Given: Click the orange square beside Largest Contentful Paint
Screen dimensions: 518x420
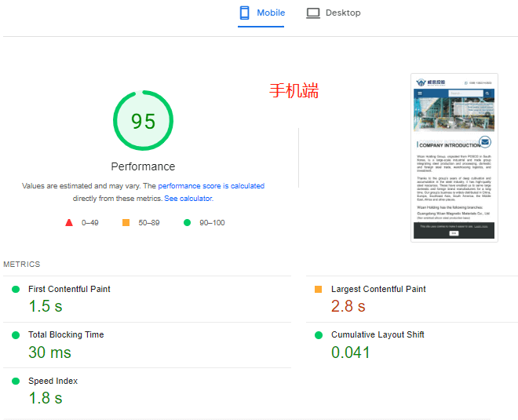Looking at the screenshot, I should coord(318,290).
